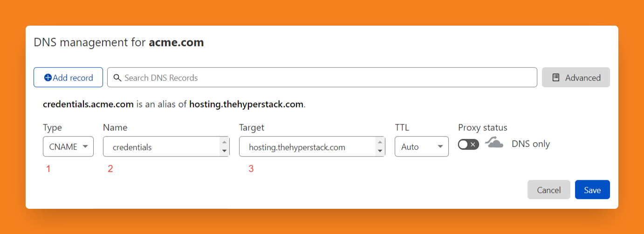Click the magnifying glass search icon
Viewport: 644px width, 234px height.
117,78
